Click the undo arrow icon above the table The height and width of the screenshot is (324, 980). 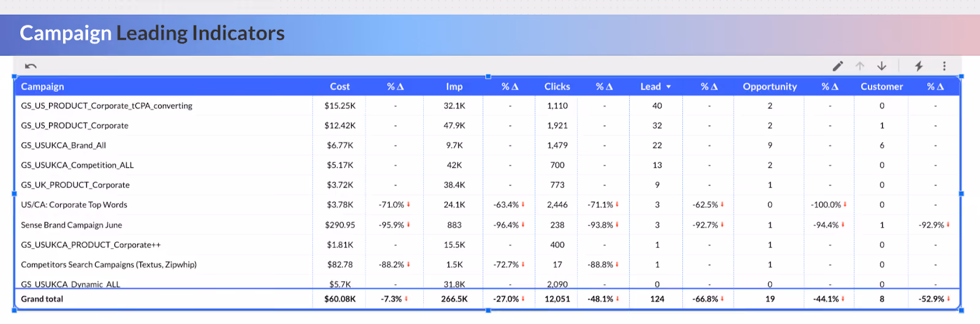pos(31,66)
